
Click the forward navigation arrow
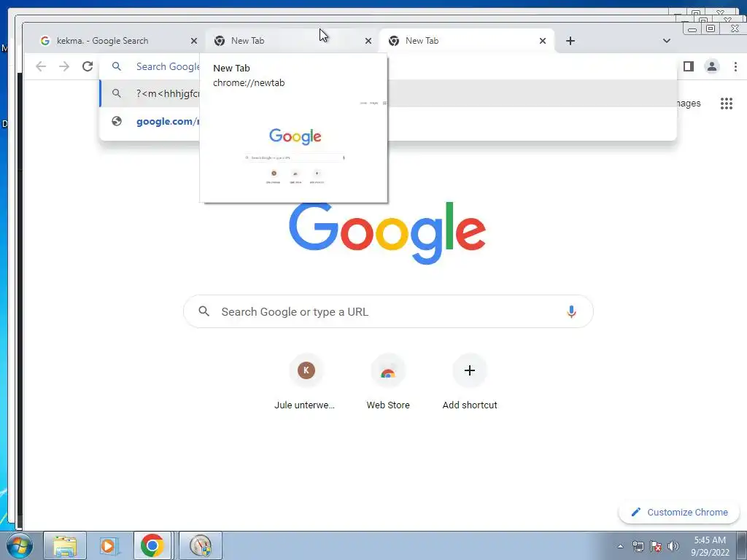[x=64, y=66]
